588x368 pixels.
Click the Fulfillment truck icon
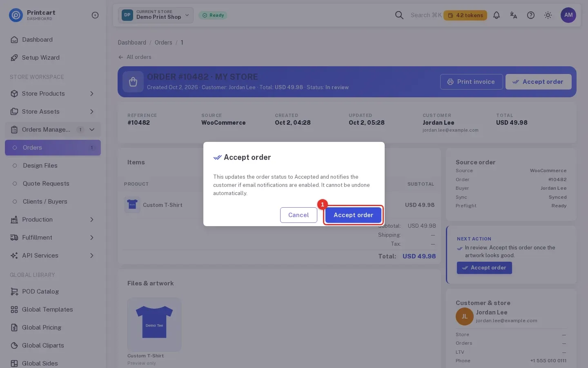pyautogui.click(x=14, y=238)
